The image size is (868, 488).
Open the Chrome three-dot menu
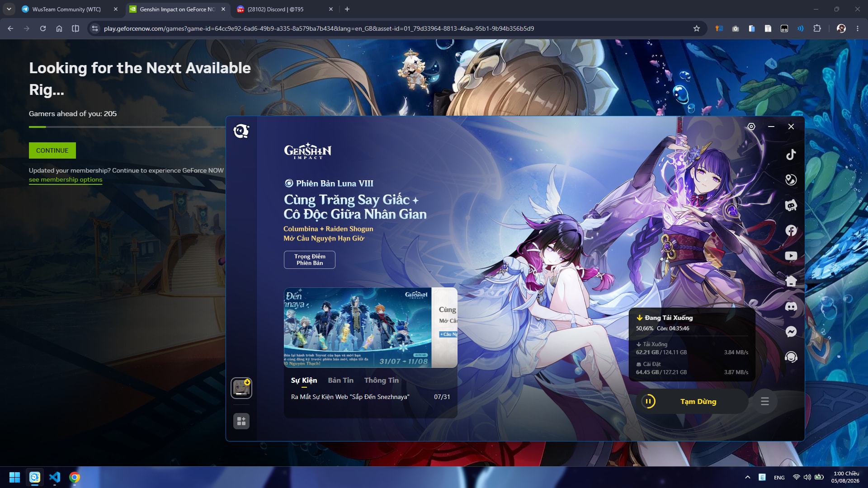(858, 28)
